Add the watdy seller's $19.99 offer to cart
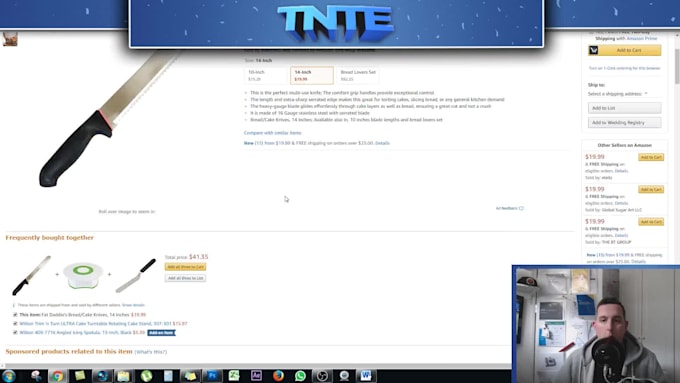The width and height of the screenshot is (680, 383). [651, 157]
